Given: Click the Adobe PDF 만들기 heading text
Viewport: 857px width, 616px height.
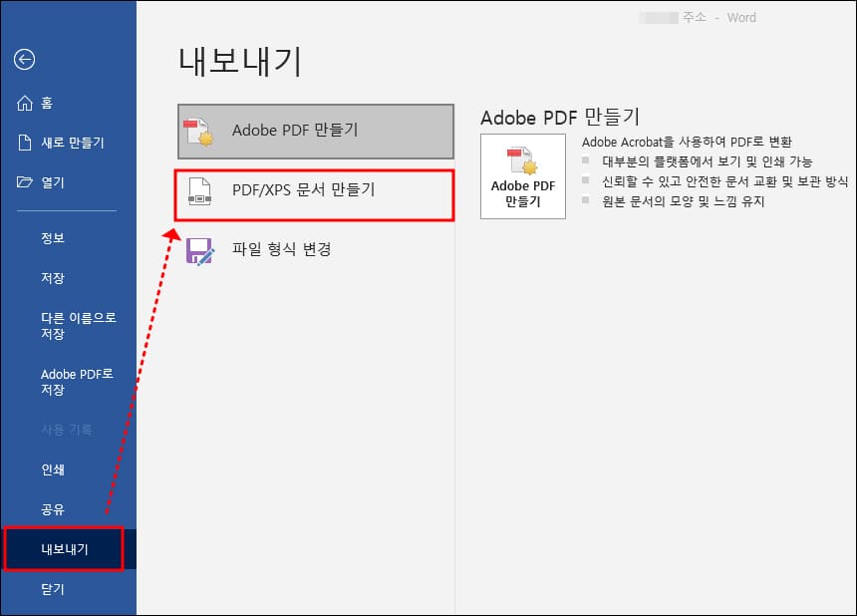Looking at the screenshot, I should 560,117.
